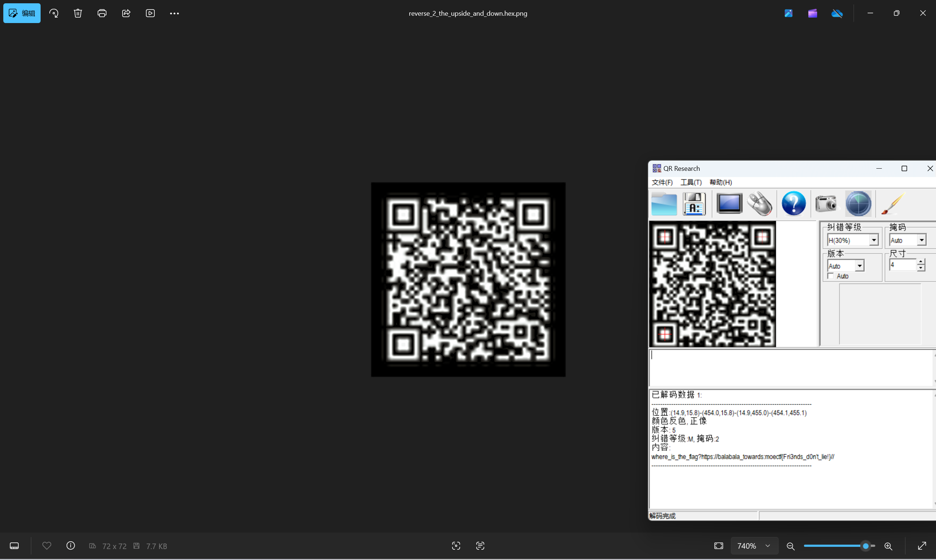Viewport: 936px width, 560px height.
Task: Save with the floppy disk icon
Action: tap(694, 204)
